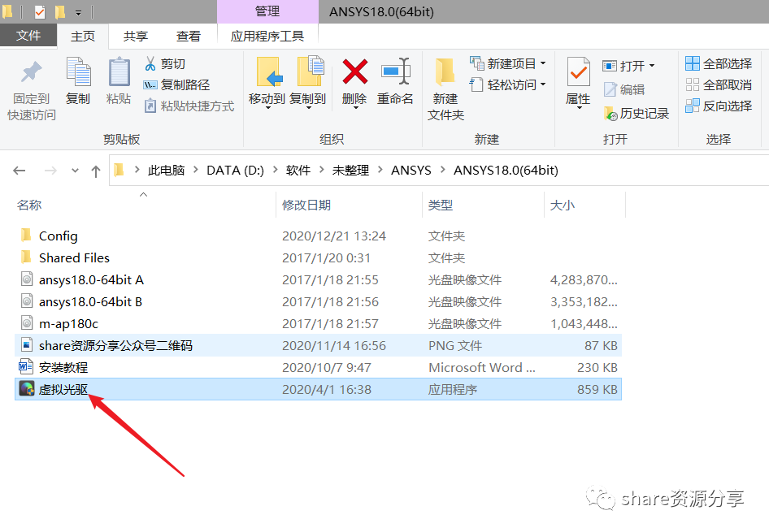Switch to the 共享 Share tab

[x=136, y=37]
